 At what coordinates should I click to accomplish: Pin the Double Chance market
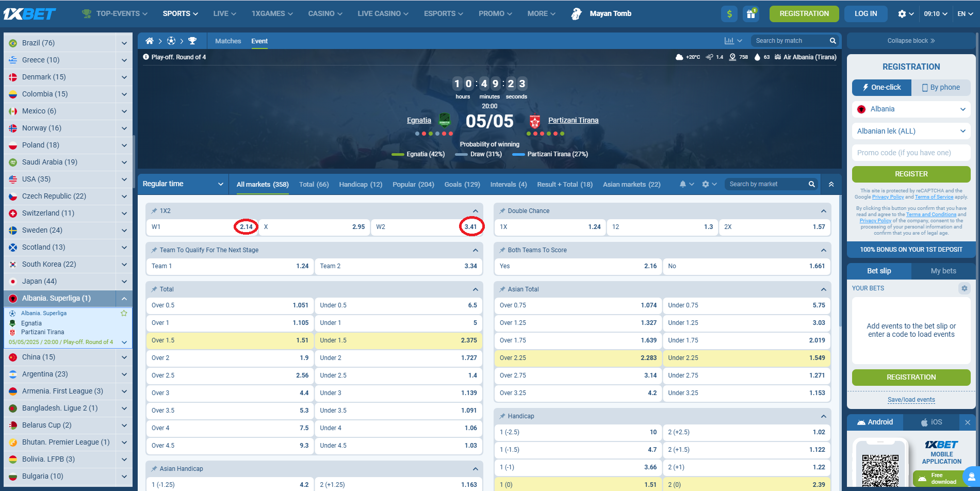pos(502,211)
